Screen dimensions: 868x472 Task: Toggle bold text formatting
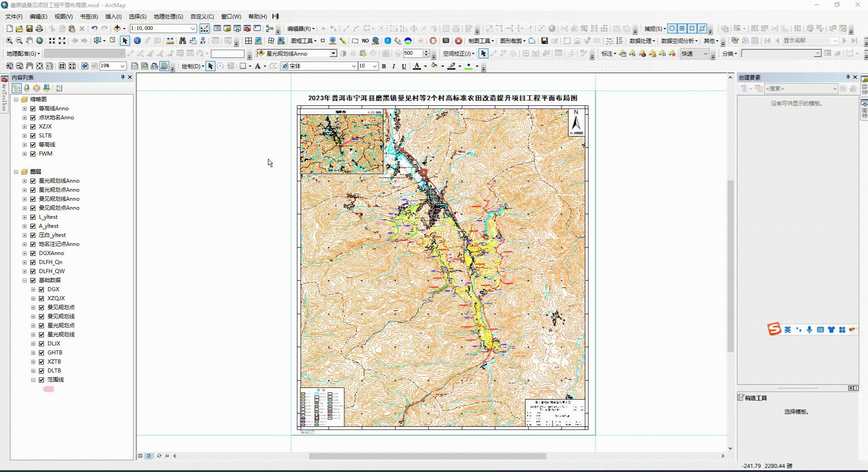[383, 66]
